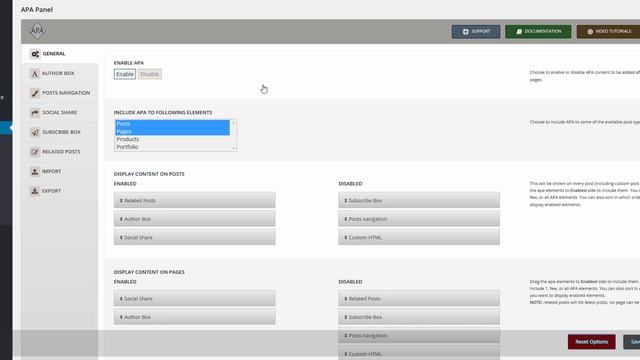This screenshot has width=640, height=360.
Task: Set Enable APA to Enable
Action: coord(124,74)
